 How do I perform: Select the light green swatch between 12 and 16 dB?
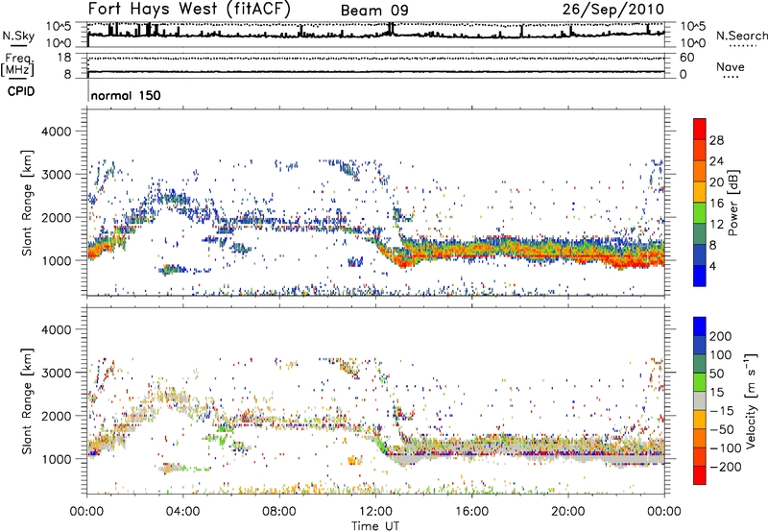tap(700, 213)
